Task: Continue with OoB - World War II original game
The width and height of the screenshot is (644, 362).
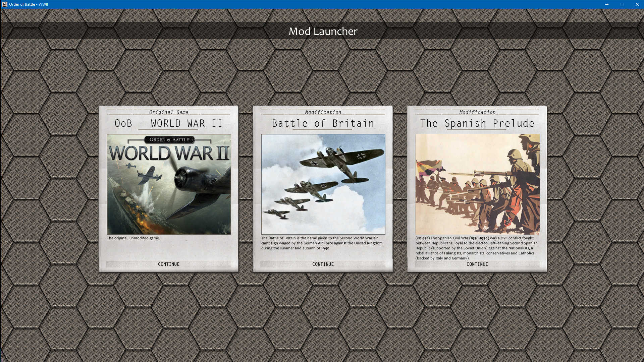Action: coord(169,264)
